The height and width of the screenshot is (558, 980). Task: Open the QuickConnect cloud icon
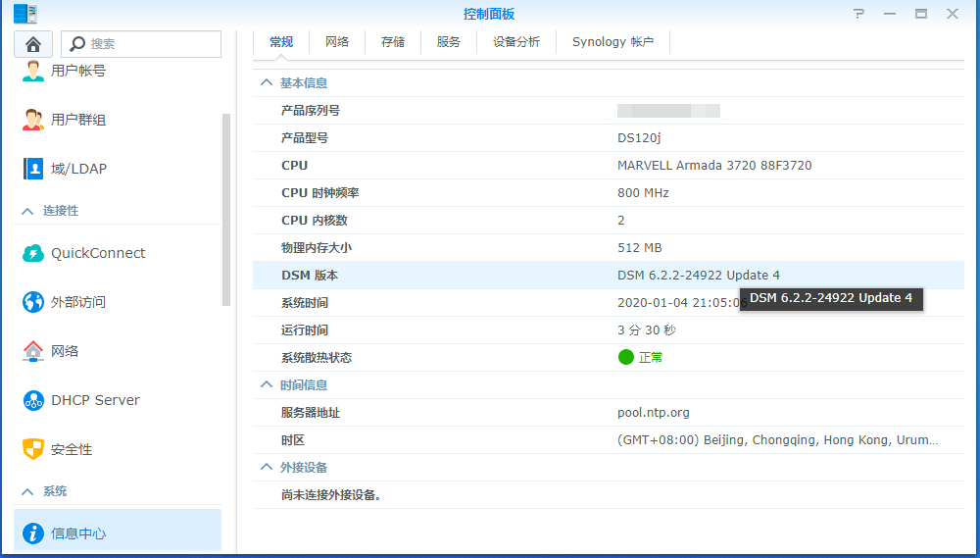tap(33, 253)
